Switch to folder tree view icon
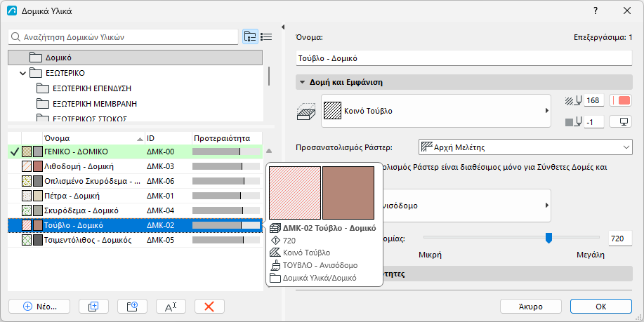 coord(250,37)
